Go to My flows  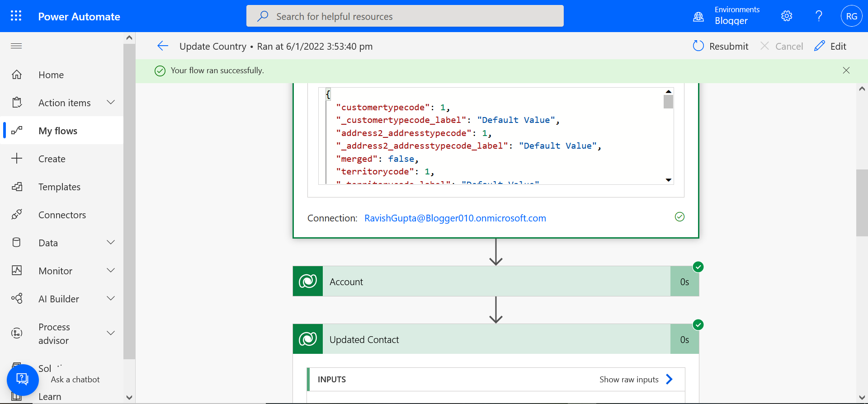pos(58,131)
